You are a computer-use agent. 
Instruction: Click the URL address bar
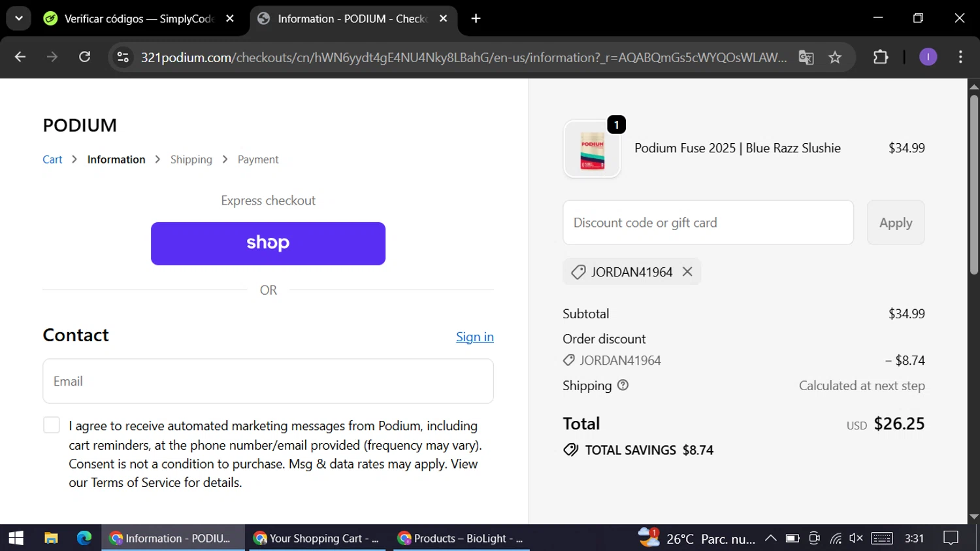pos(463,58)
